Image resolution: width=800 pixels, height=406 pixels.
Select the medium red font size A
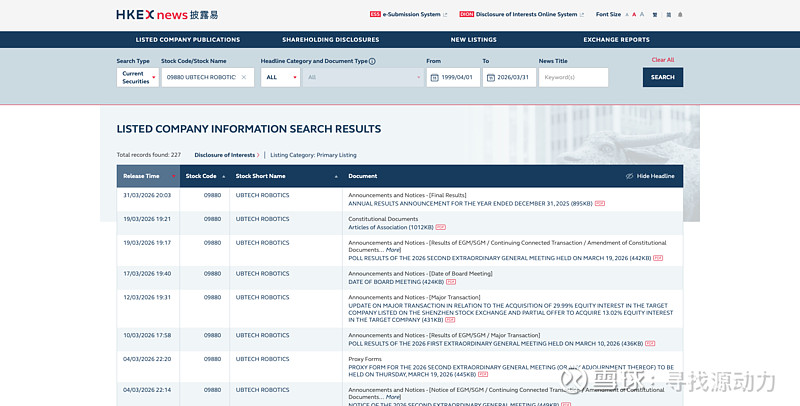pyautogui.click(x=634, y=15)
